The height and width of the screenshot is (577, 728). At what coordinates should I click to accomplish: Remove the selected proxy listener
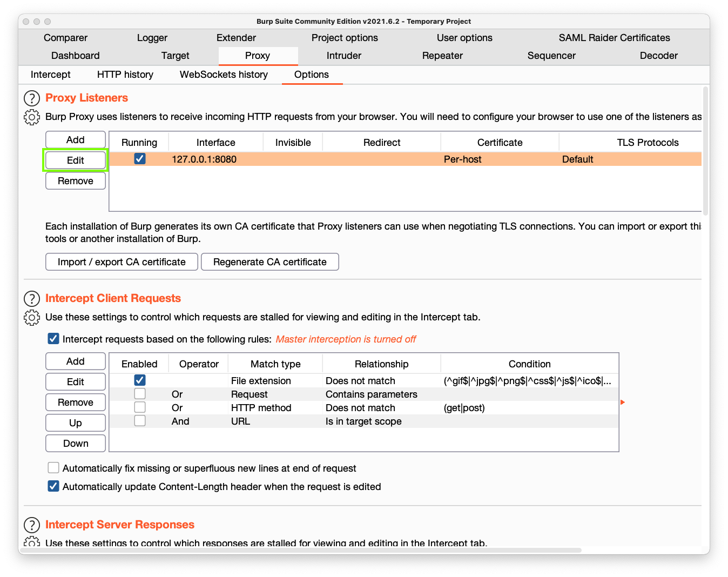pyautogui.click(x=76, y=181)
